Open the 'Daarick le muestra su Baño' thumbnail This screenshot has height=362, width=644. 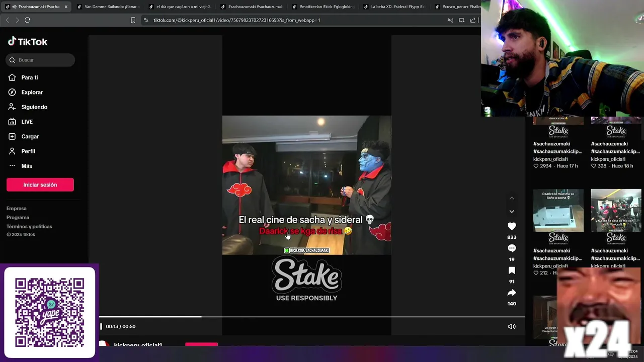click(x=558, y=210)
